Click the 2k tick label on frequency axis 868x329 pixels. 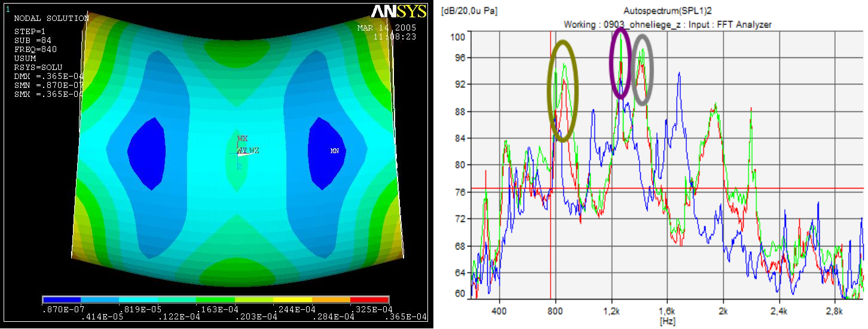(x=723, y=311)
